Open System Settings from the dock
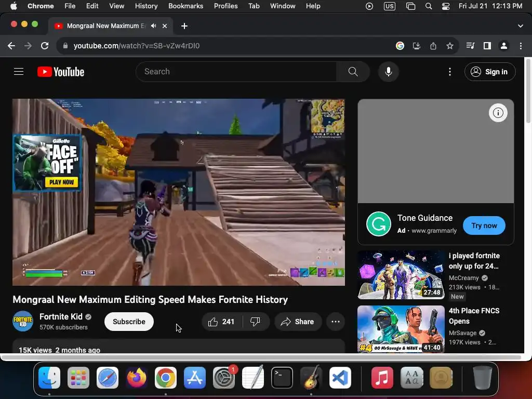The image size is (532, 399). point(224,378)
